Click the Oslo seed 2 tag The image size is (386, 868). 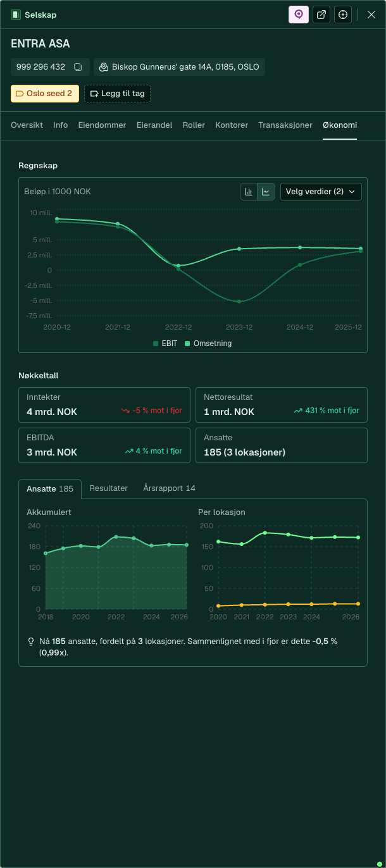point(45,94)
